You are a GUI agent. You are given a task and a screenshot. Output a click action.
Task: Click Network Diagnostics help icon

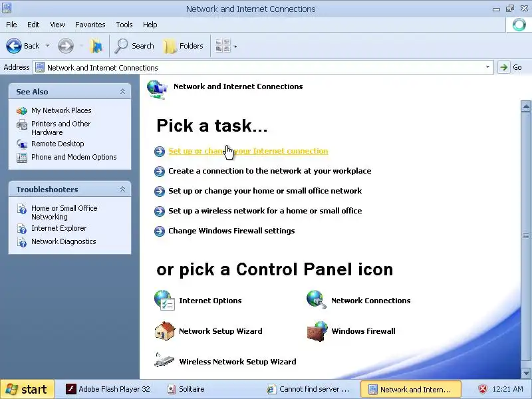[22, 242]
